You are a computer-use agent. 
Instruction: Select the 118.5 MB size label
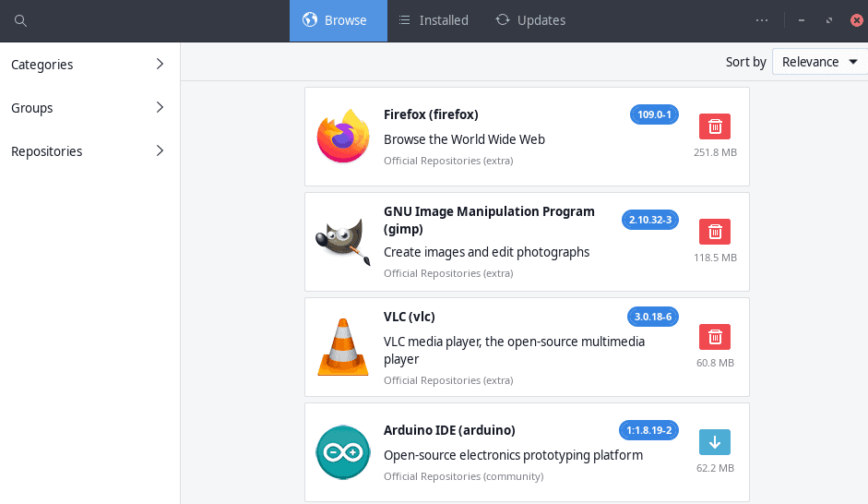pyautogui.click(x=715, y=258)
